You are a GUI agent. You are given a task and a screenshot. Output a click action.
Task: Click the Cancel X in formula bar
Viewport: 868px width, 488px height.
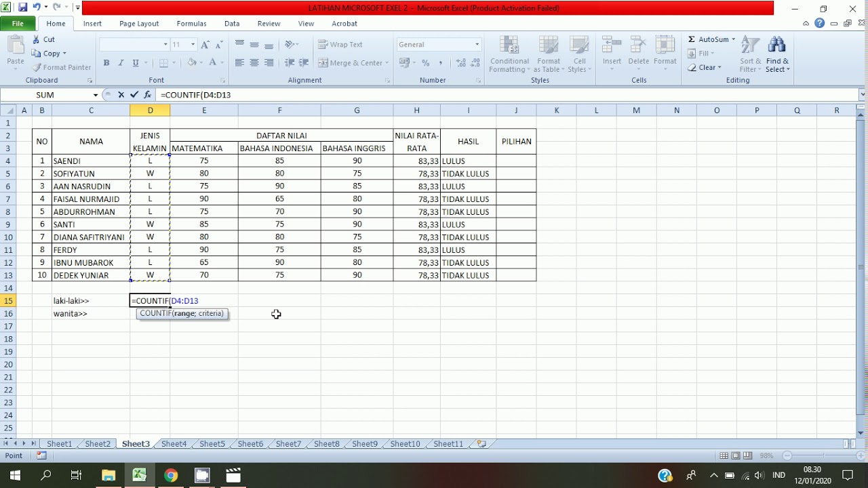click(x=121, y=95)
